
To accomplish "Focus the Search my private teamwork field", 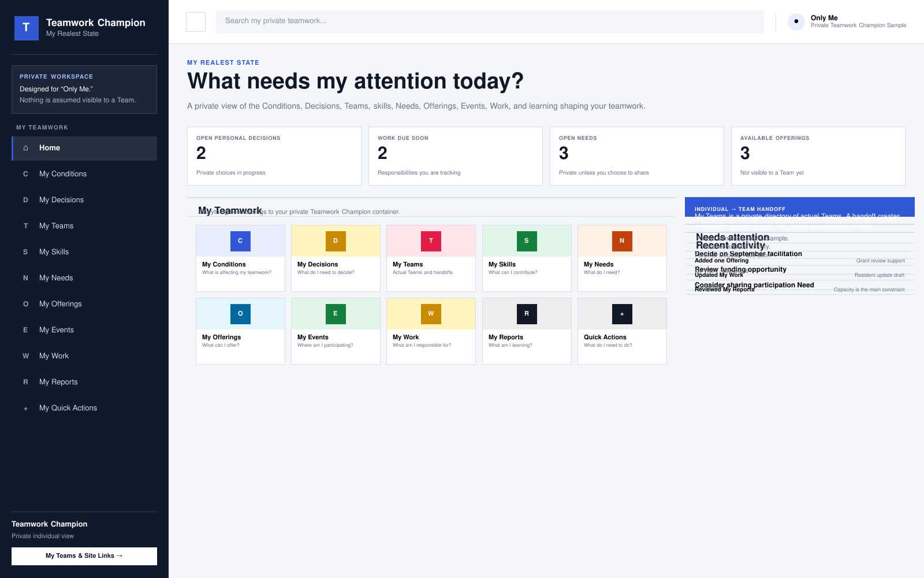I will [x=490, y=21].
